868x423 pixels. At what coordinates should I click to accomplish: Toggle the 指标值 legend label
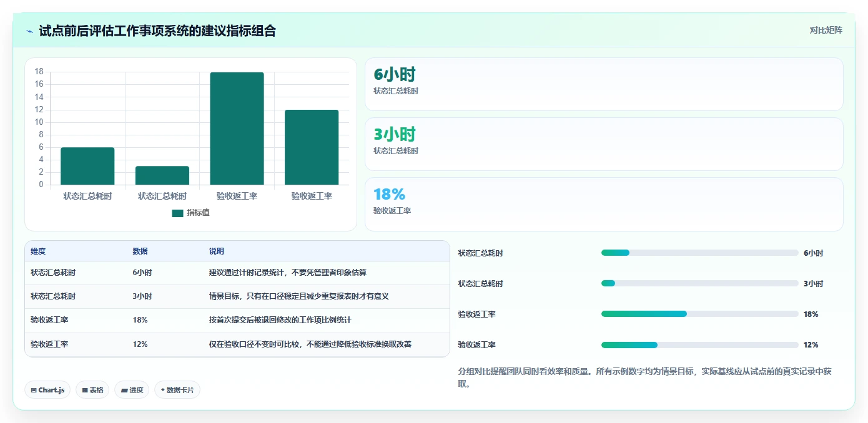(198, 213)
